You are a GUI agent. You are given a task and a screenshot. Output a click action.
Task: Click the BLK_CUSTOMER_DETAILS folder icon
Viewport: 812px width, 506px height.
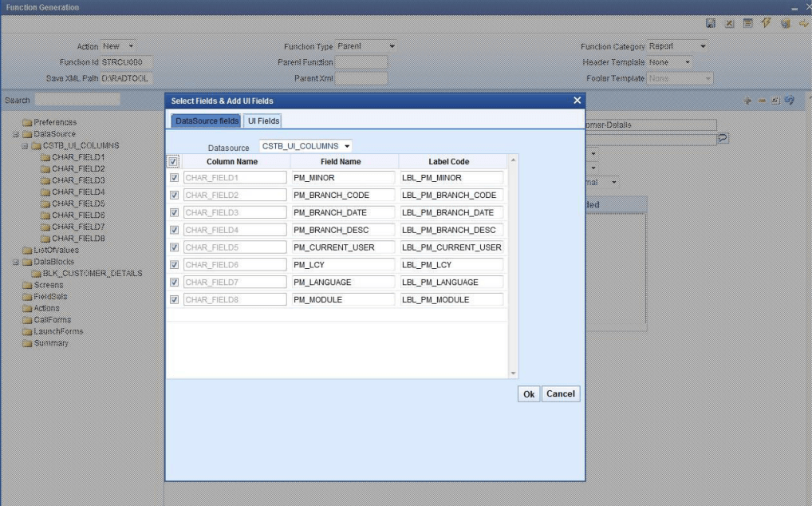point(36,274)
